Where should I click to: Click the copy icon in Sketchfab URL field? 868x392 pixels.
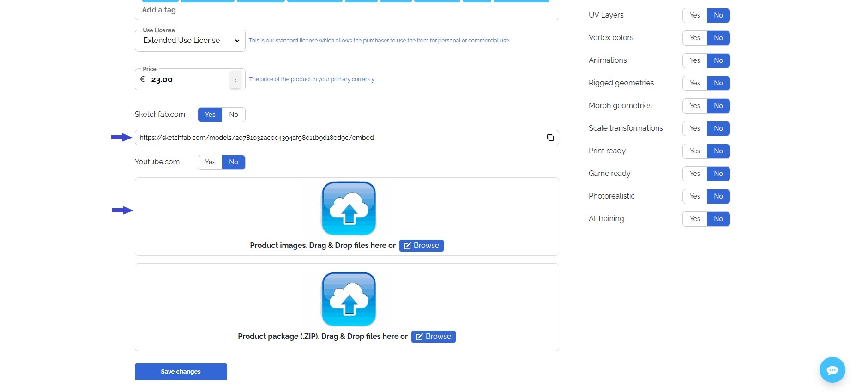click(550, 138)
